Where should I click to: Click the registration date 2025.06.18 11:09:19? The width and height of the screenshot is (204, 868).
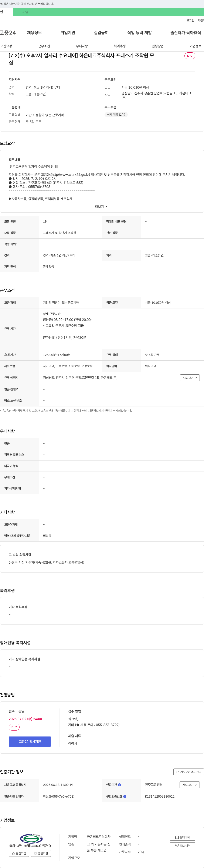58,785
